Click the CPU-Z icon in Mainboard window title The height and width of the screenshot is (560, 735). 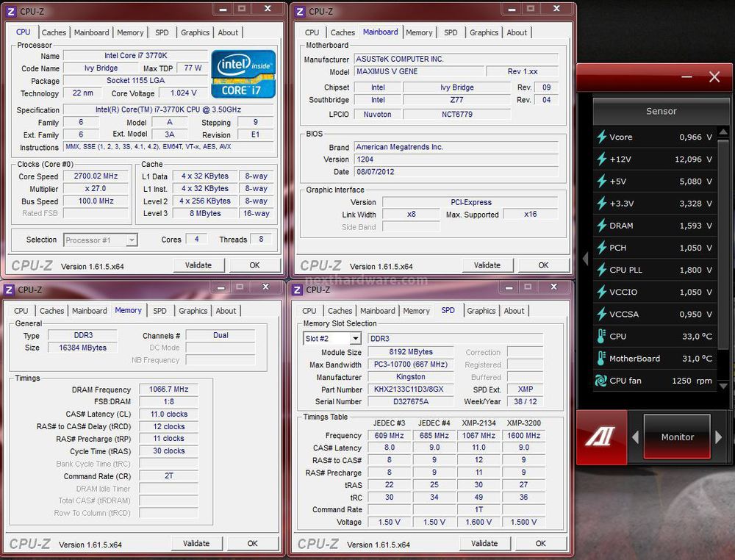click(301, 11)
